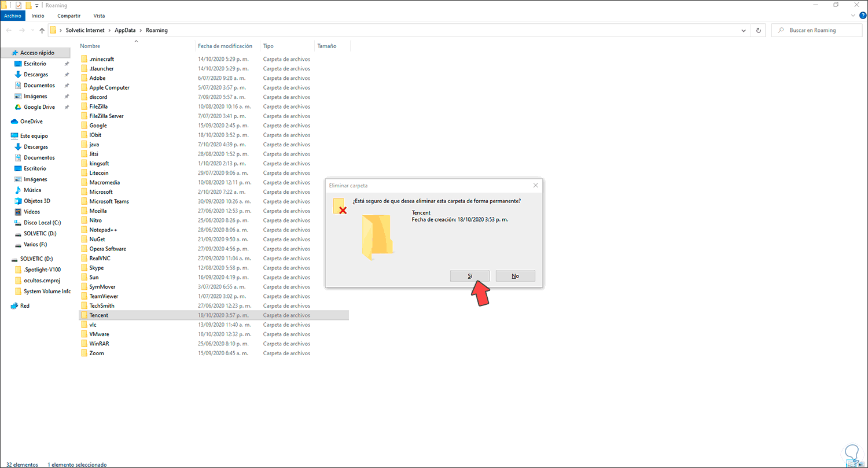Open the address bar history dropdown
This screenshot has height=468, width=868.
pos(744,30)
